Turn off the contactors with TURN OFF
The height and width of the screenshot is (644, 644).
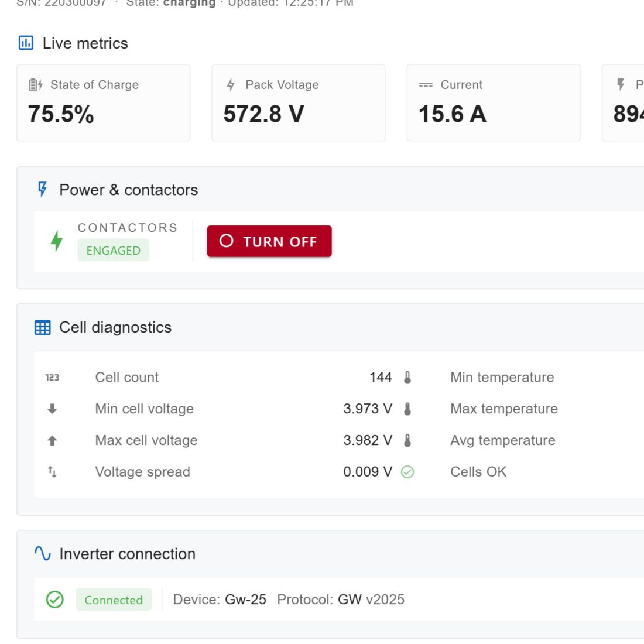pos(269,241)
